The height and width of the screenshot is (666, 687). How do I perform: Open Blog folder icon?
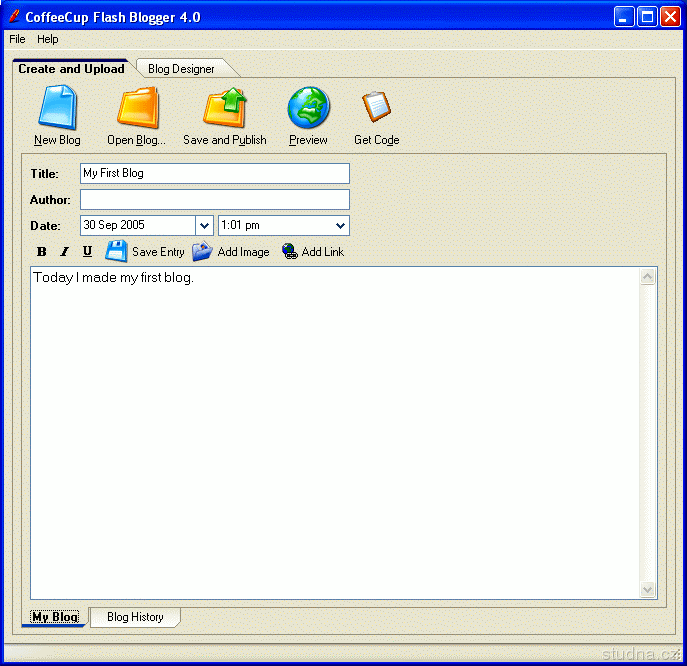click(138, 107)
